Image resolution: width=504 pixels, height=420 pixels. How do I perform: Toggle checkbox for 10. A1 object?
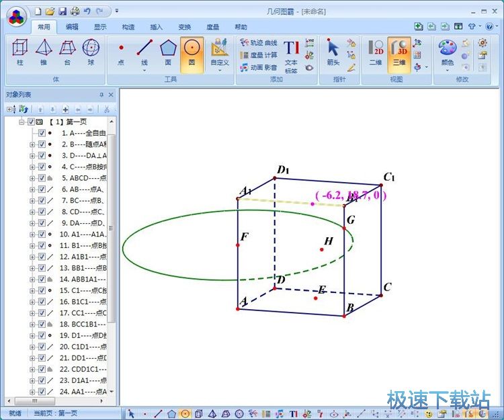42,235
